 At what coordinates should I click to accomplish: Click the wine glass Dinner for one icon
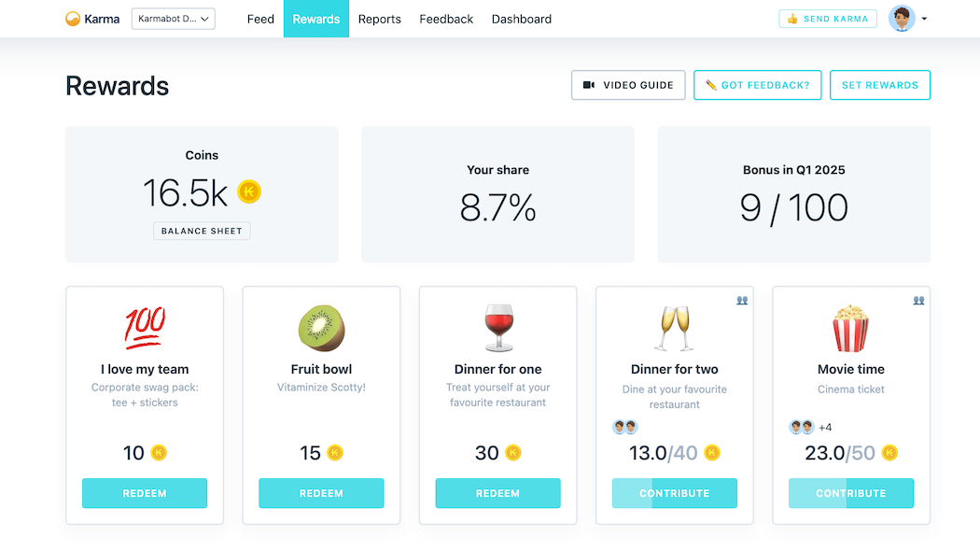click(498, 328)
